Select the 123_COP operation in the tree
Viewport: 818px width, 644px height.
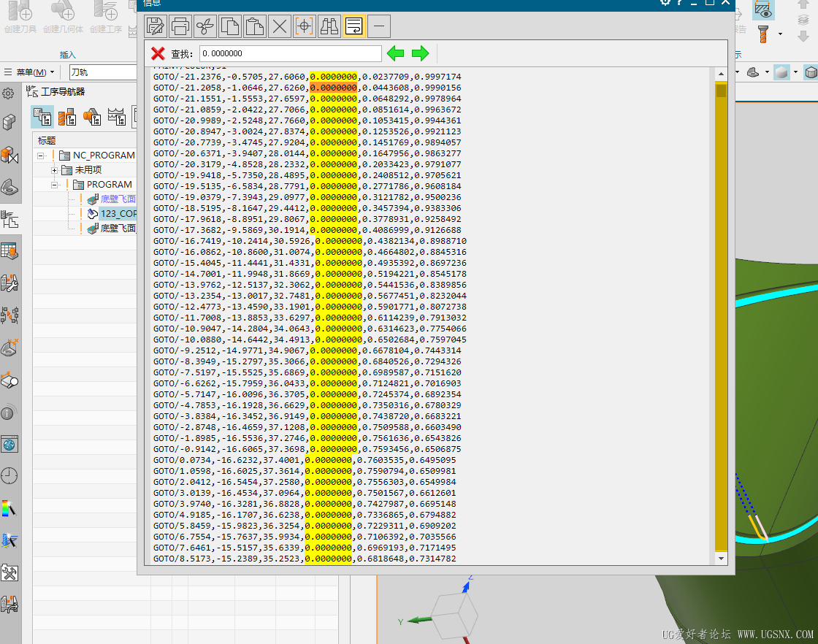[x=120, y=213]
